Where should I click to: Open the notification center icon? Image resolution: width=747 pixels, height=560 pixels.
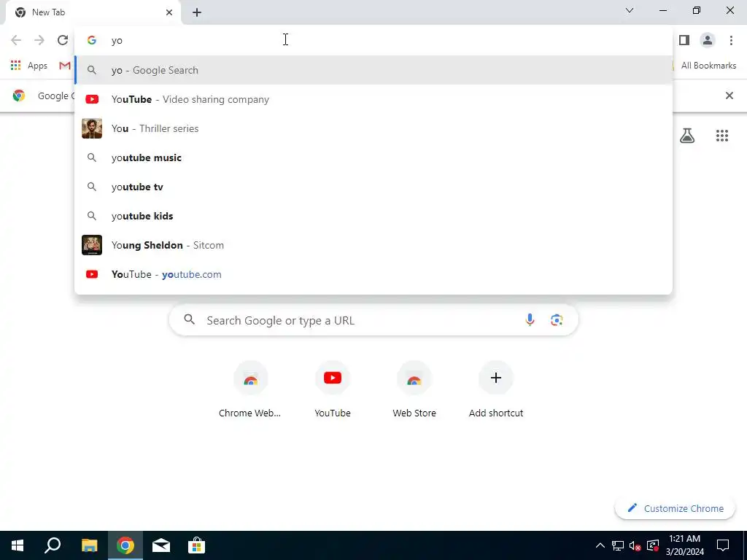[x=723, y=545]
